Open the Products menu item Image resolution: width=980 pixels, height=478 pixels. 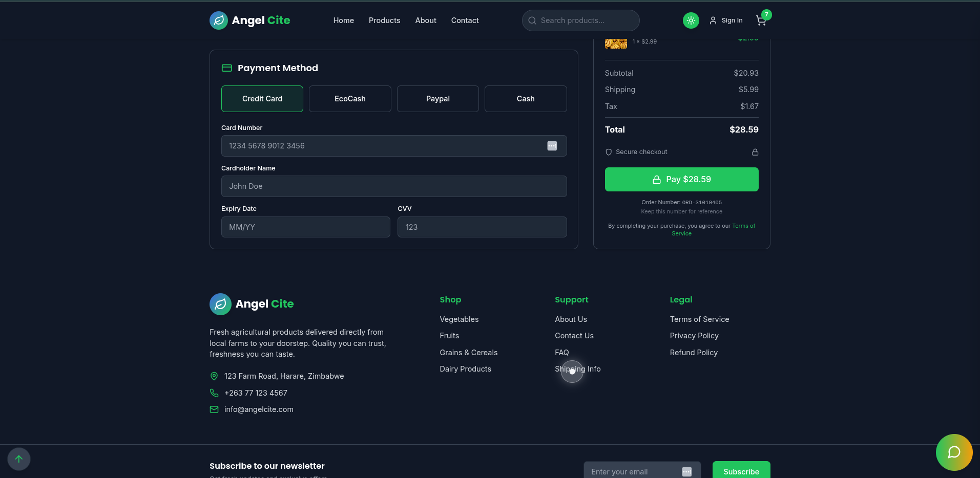coord(384,20)
